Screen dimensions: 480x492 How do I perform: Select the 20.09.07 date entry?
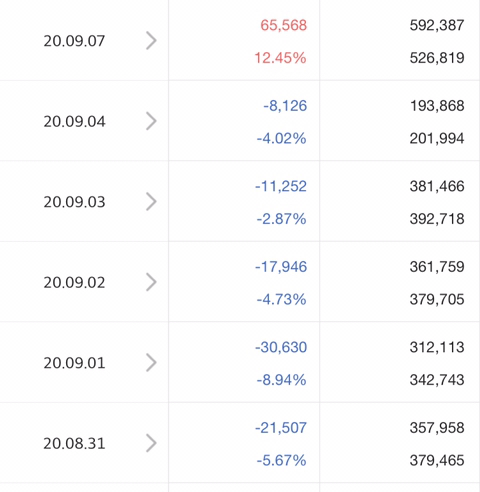click(x=74, y=41)
